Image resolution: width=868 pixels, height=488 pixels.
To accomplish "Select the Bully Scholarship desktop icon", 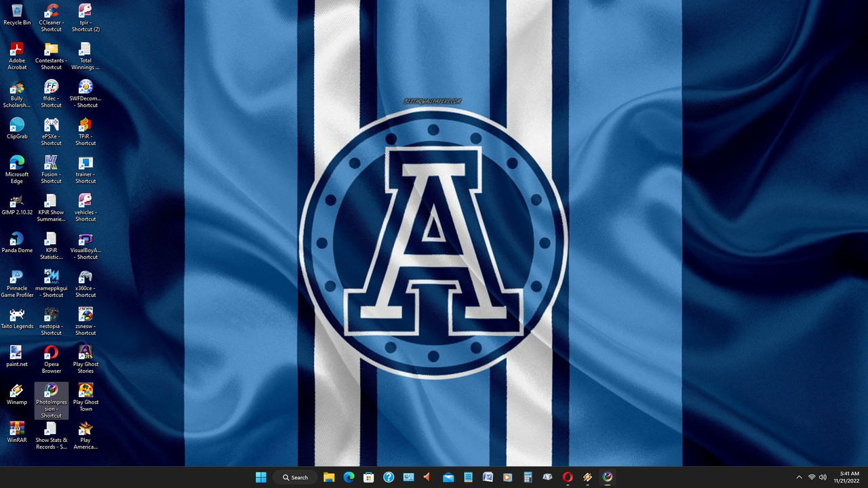I will [x=17, y=94].
